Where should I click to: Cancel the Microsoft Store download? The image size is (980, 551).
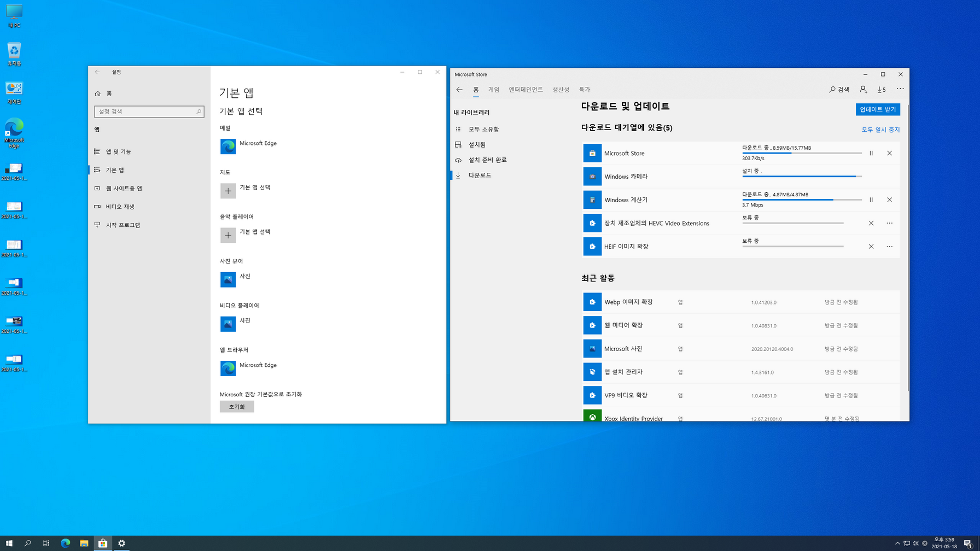point(889,153)
